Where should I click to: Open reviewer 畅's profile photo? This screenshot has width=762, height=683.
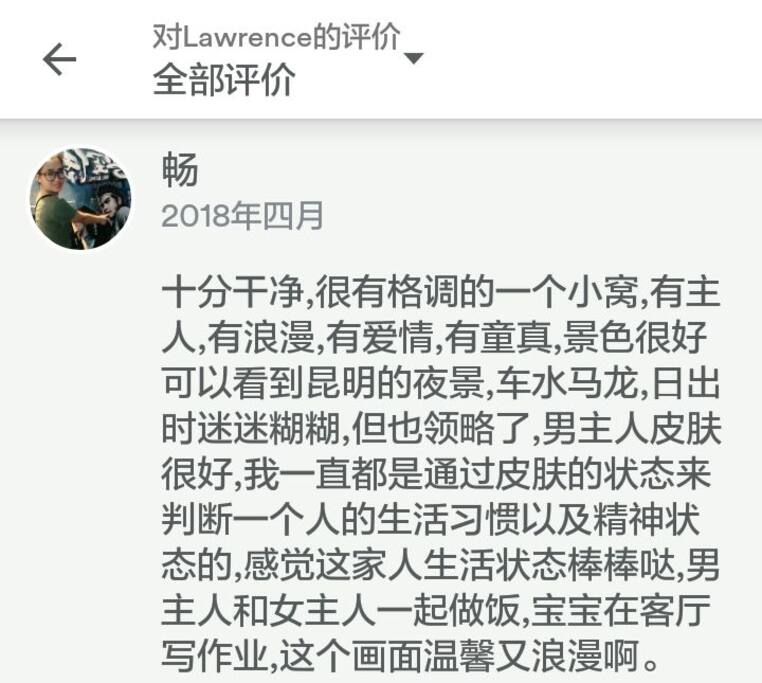click(80, 199)
